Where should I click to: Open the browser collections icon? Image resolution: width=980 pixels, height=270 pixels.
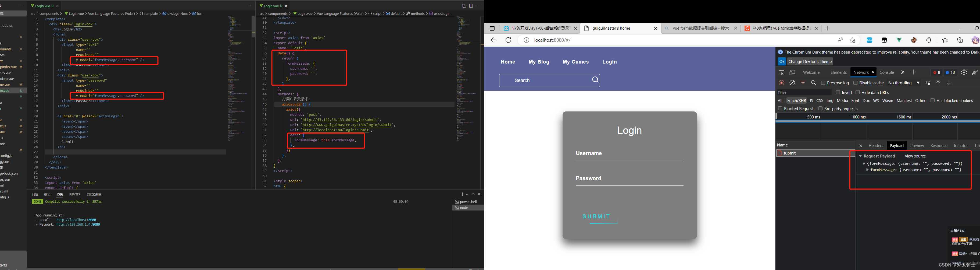point(960,40)
